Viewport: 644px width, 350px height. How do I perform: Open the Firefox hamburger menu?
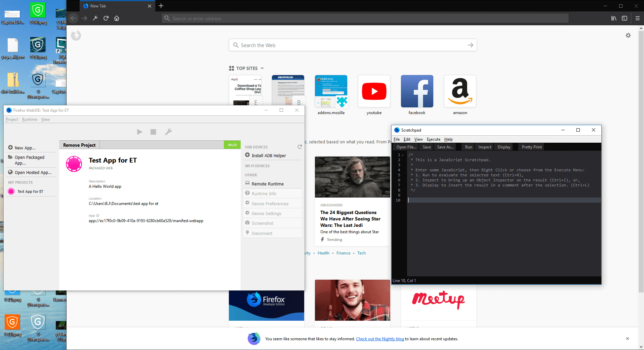pyautogui.click(x=637, y=18)
